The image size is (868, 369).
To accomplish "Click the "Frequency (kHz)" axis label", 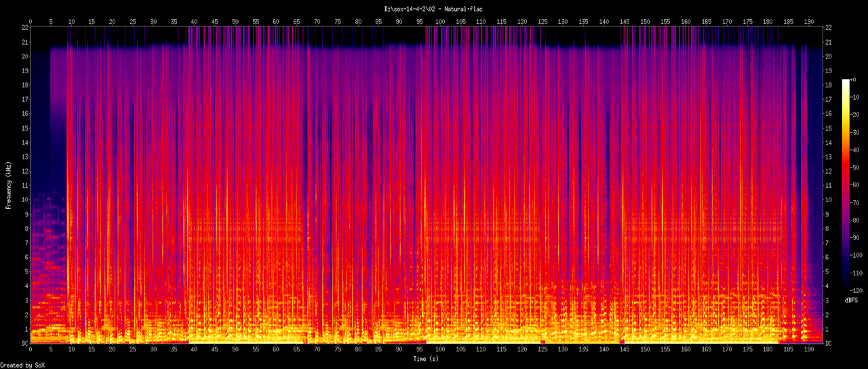I will point(8,185).
